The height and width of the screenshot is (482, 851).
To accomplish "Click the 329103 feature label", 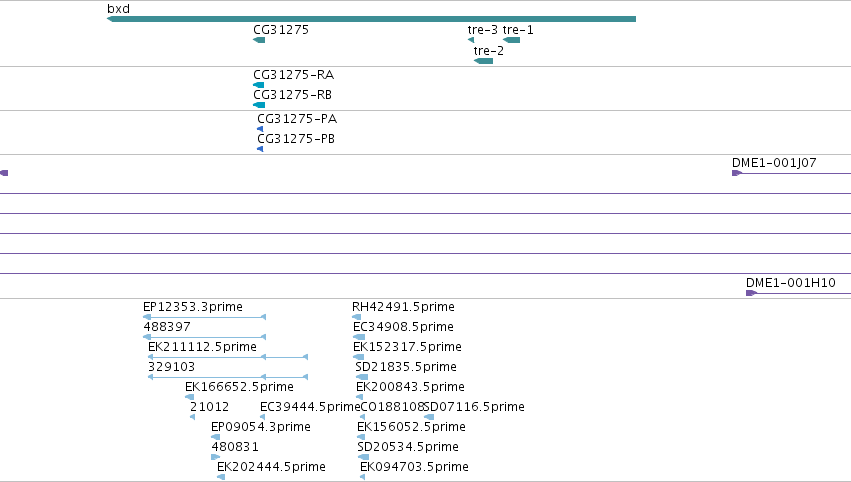I will point(171,367).
